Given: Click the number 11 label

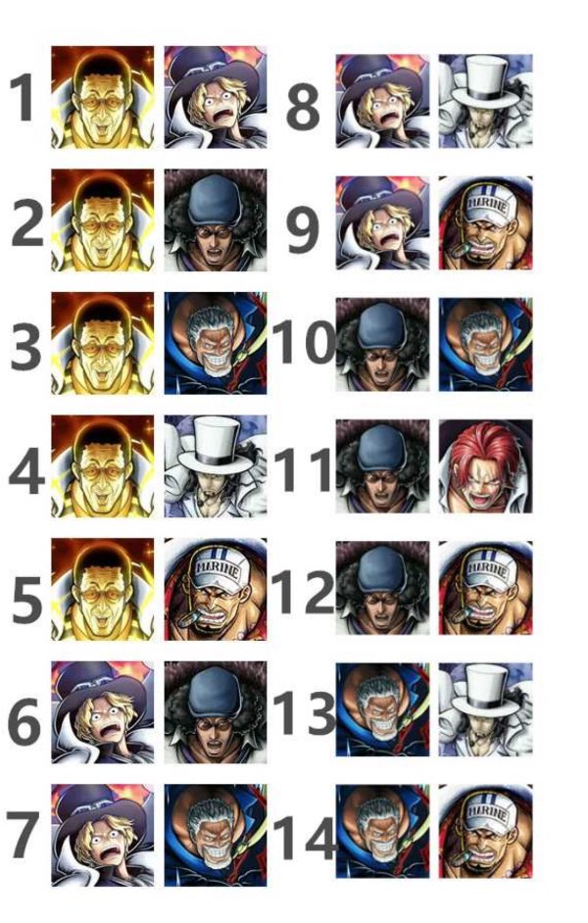Looking at the screenshot, I should click(305, 469).
